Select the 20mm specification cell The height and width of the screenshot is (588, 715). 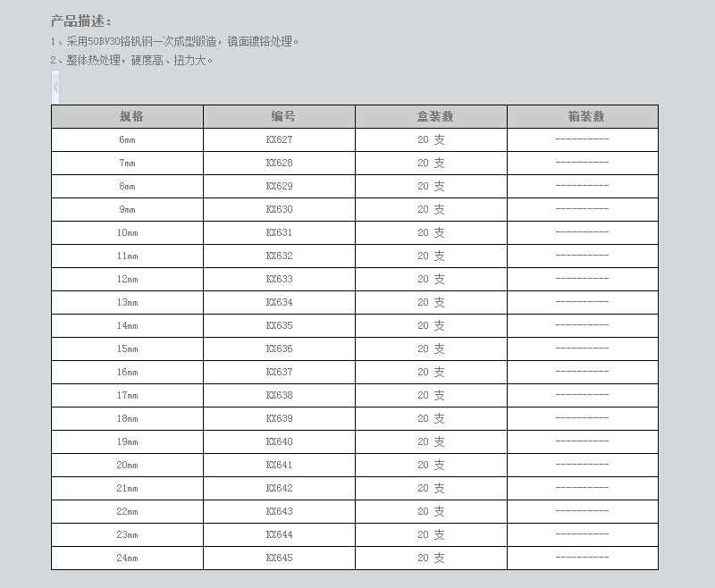click(127, 466)
